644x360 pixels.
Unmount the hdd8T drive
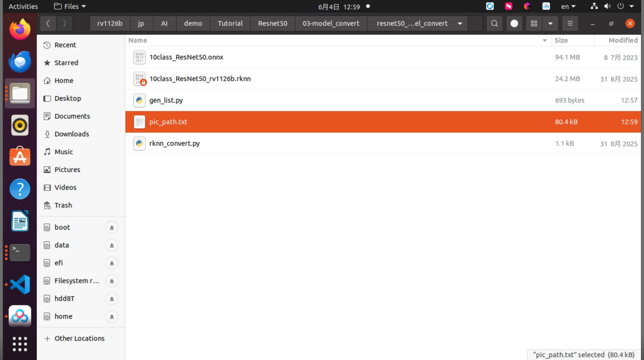click(112, 299)
